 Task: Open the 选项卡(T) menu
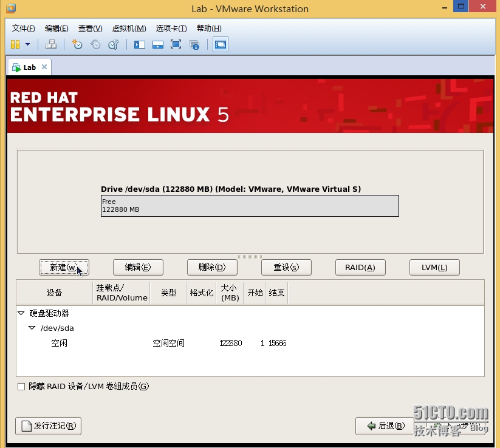tap(171, 29)
